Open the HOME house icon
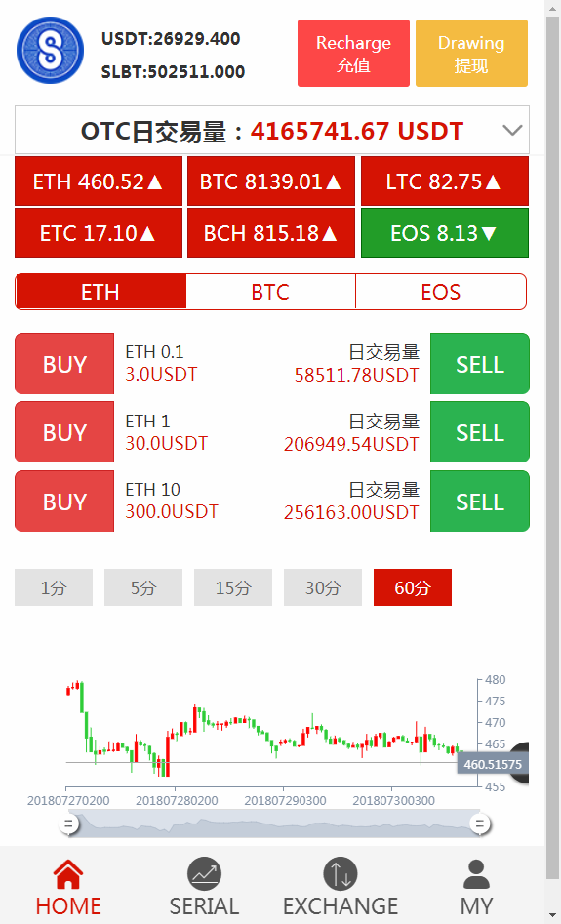 68,874
